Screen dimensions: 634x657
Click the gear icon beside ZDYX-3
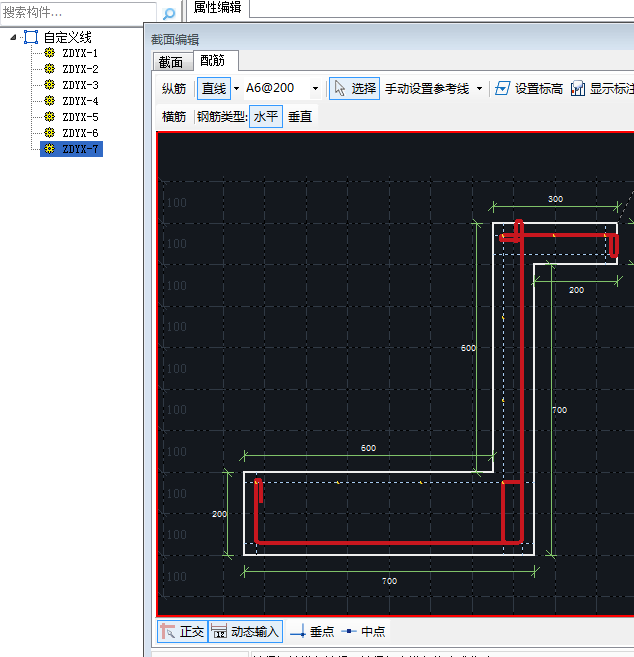[49, 85]
